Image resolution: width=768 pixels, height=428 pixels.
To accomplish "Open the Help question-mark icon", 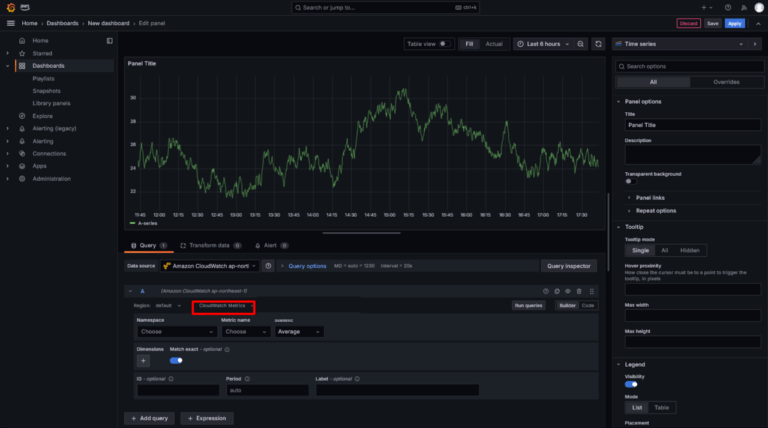I will pyautogui.click(x=728, y=7).
